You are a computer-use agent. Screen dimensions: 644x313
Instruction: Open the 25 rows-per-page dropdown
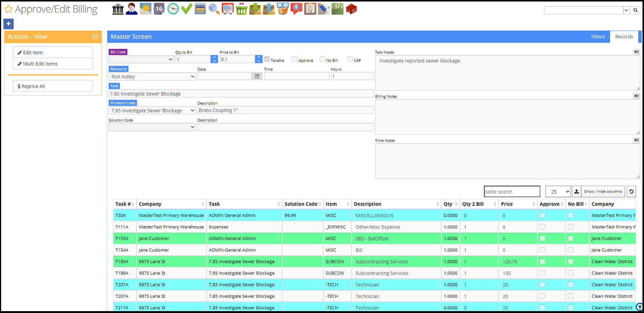[558, 192]
